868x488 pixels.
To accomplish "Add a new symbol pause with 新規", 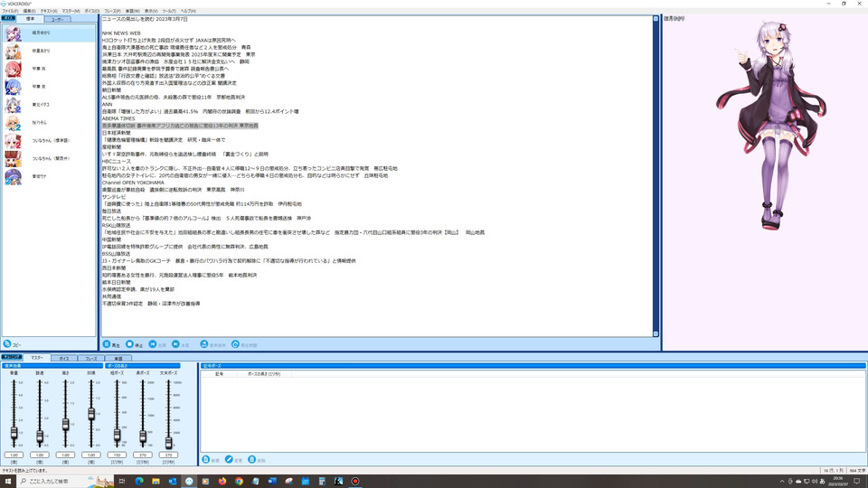I will (206, 459).
